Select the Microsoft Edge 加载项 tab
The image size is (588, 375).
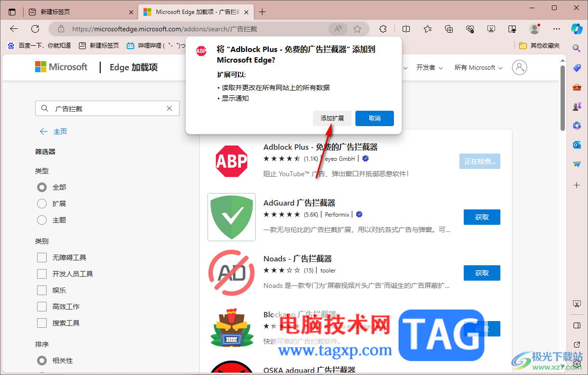(195, 12)
